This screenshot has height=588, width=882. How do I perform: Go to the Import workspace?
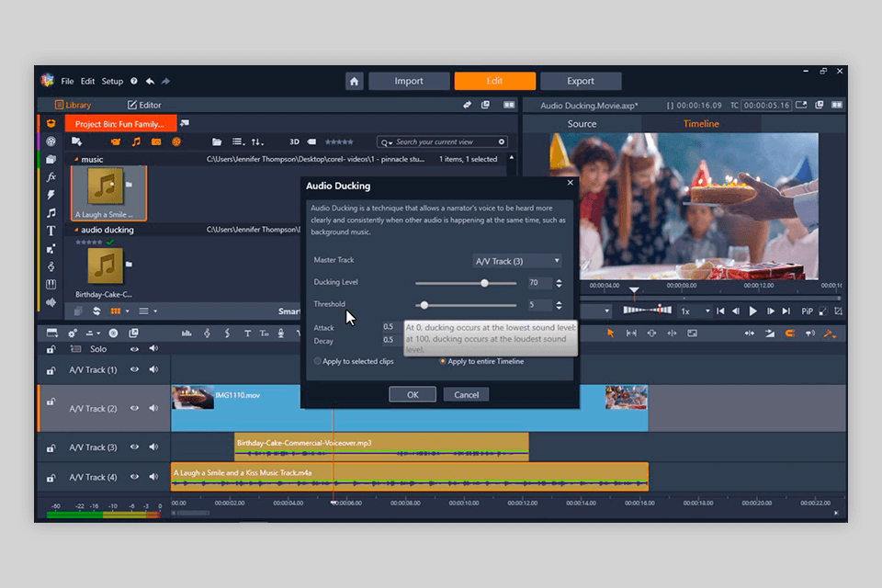click(409, 81)
